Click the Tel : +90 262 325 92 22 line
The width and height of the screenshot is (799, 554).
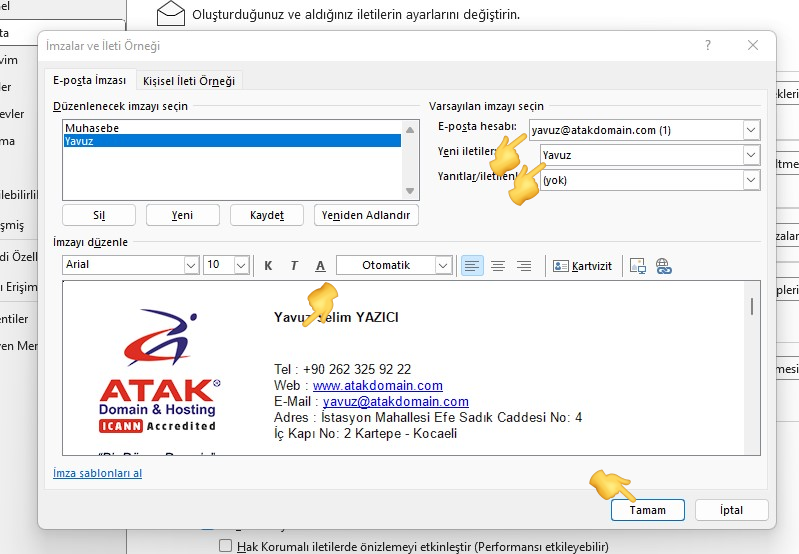[x=342, y=369]
